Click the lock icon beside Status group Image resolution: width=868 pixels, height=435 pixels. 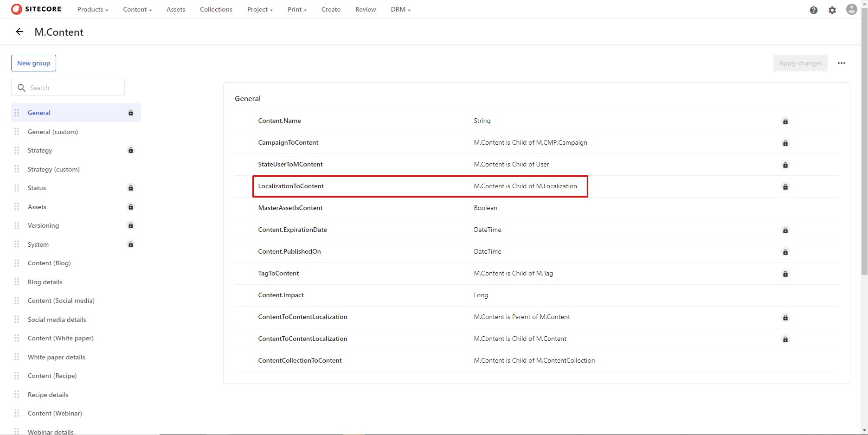[131, 188]
